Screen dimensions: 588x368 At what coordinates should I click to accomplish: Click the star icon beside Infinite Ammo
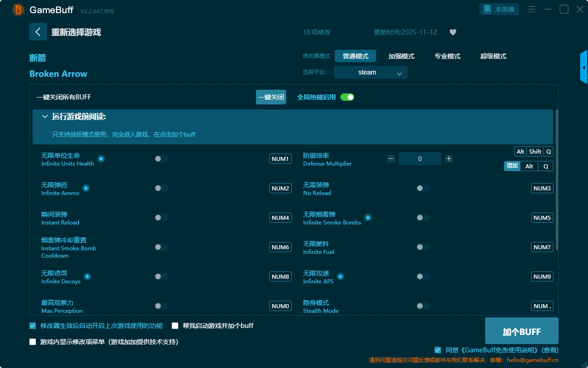[x=86, y=188]
